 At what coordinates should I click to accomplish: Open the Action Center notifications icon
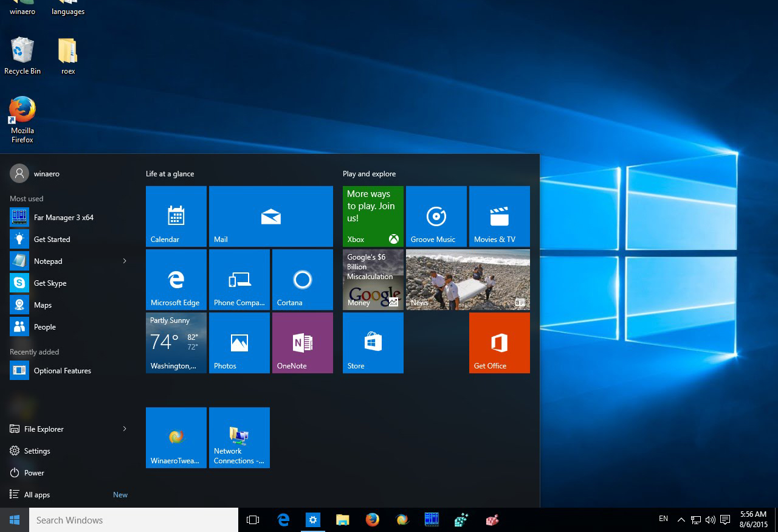coord(725,520)
